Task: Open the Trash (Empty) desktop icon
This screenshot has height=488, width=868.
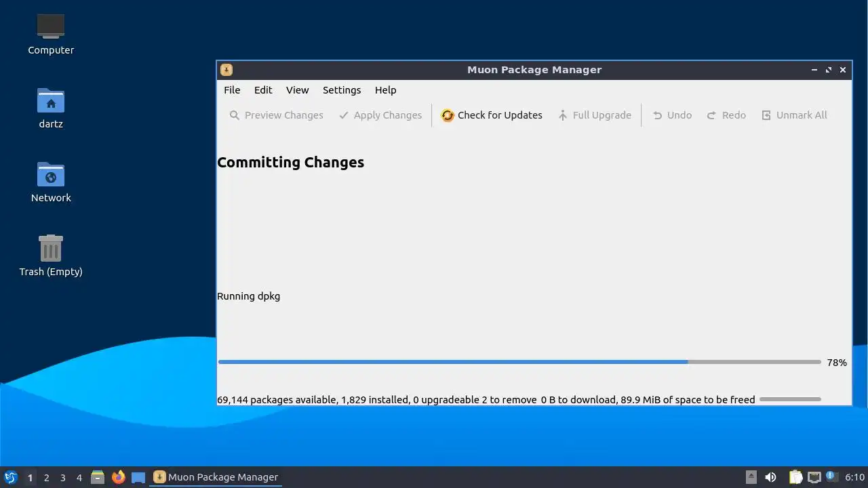Action: [x=51, y=256]
